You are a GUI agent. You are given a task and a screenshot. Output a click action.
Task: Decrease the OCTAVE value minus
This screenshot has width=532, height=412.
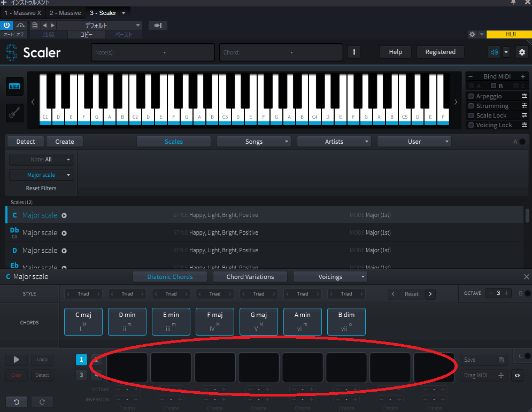491,293
